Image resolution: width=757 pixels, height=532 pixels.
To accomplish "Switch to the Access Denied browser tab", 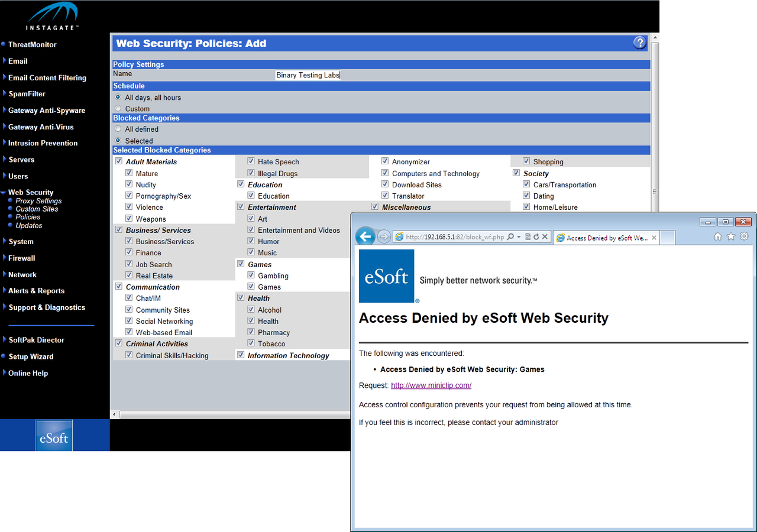I will pyautogui.click(x=606, y=238).
